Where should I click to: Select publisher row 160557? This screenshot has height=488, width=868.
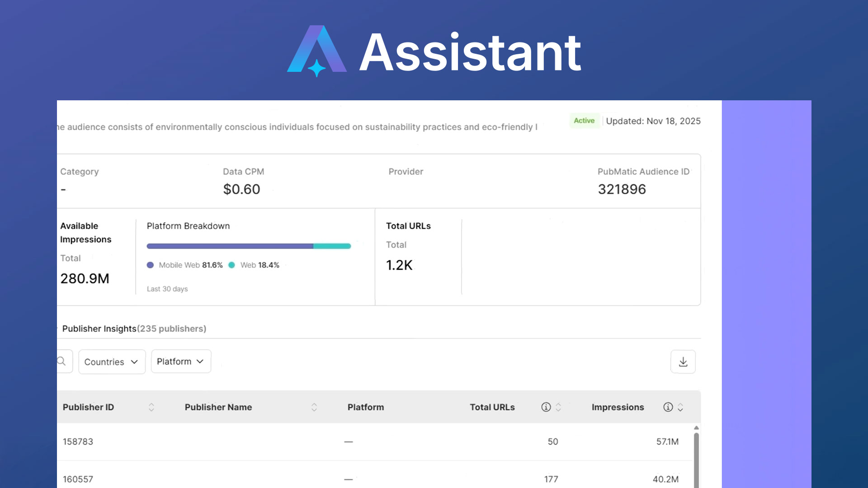78,479
